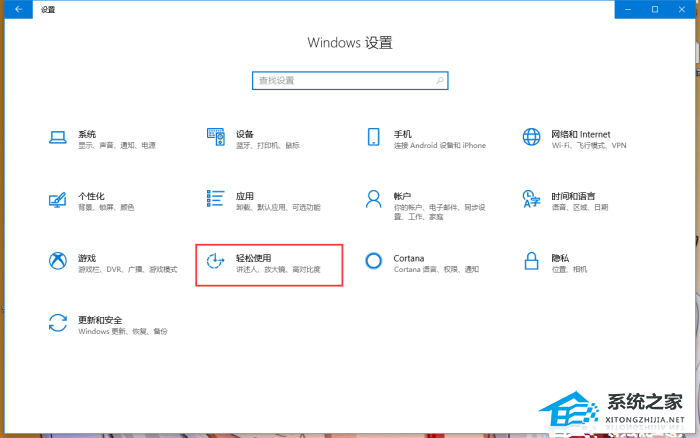Screen dimensions: 700x438
Task: Click the Phone (手机) icon
Action: [x=373, y=137]
